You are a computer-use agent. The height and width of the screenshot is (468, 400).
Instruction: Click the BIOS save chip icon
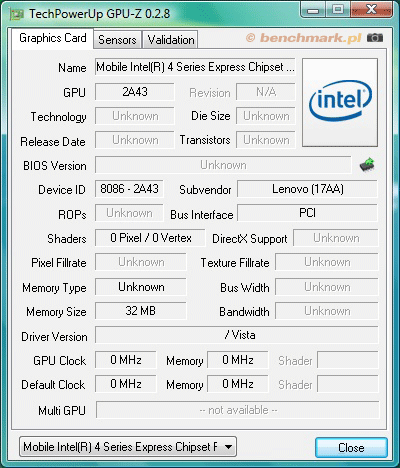pyautogui.click(x=367, y=165)
